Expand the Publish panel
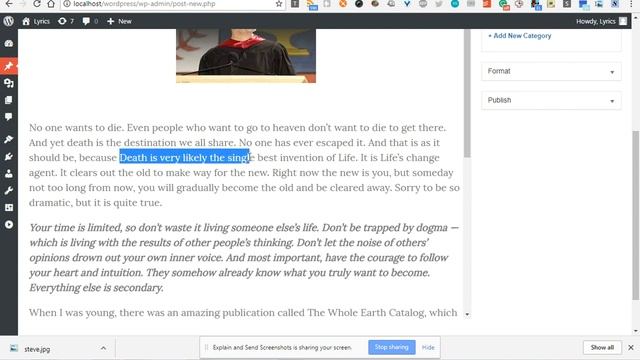 pos(551,100)
